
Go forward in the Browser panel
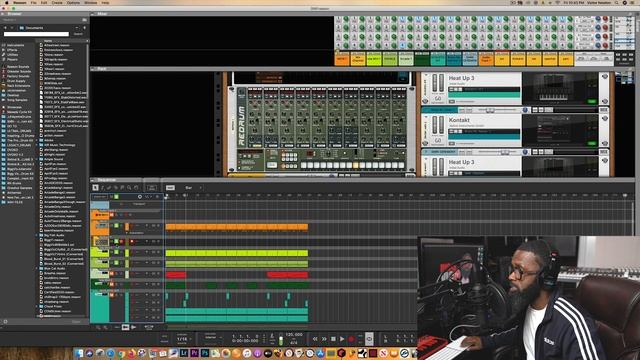[12, 28]
